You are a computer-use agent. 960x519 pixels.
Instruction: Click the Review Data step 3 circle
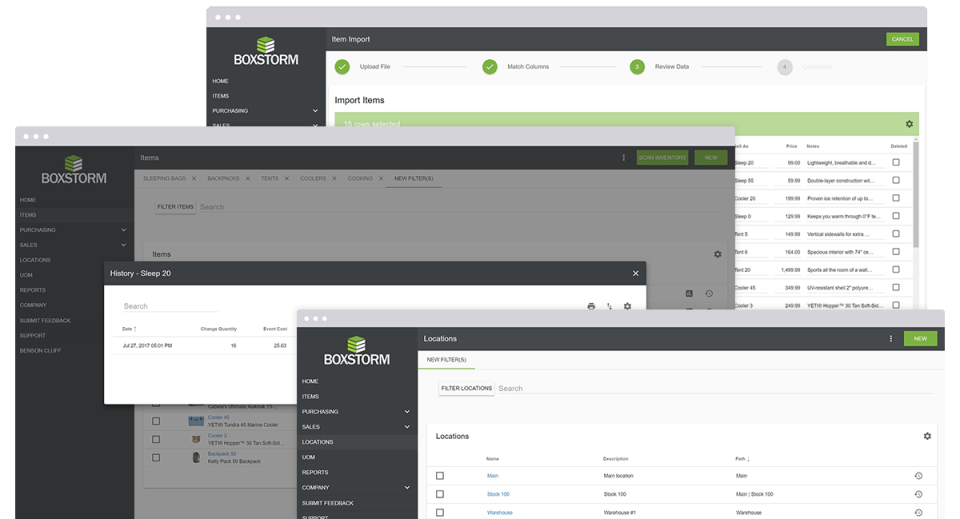click(637, 67)
